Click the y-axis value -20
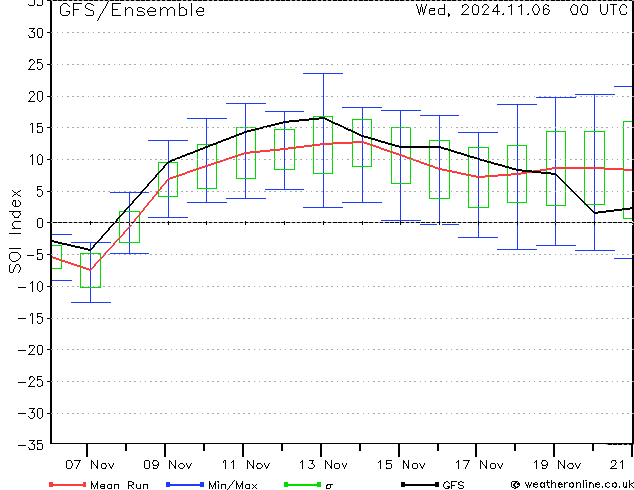This screenshot has width=634, height=490. (x=31, y=350)
